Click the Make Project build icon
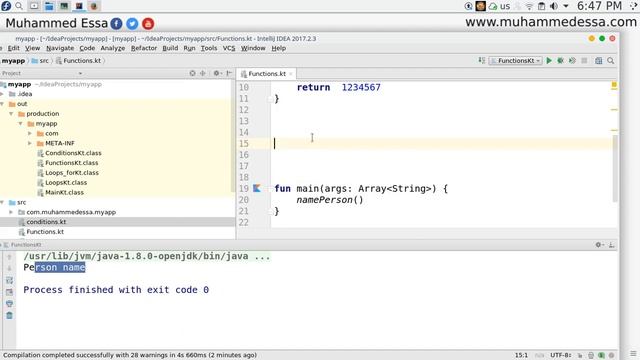640x360 pixels. pos(482,60)
